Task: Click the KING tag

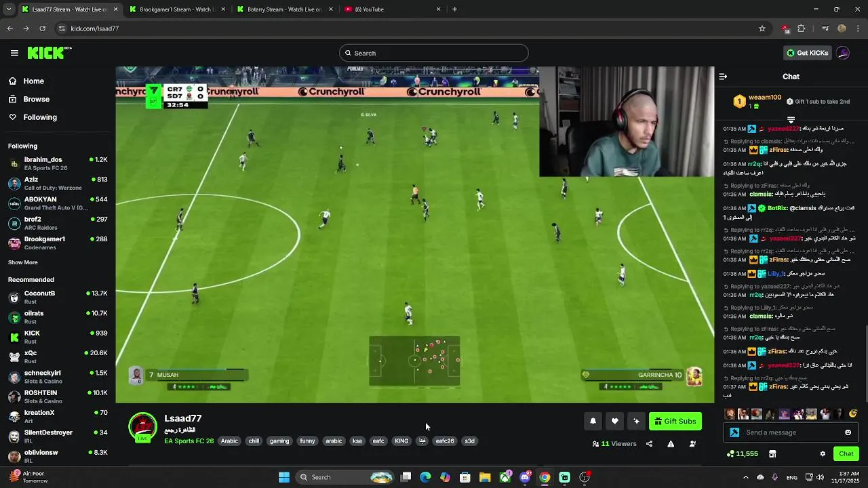Action: point(401,441)
